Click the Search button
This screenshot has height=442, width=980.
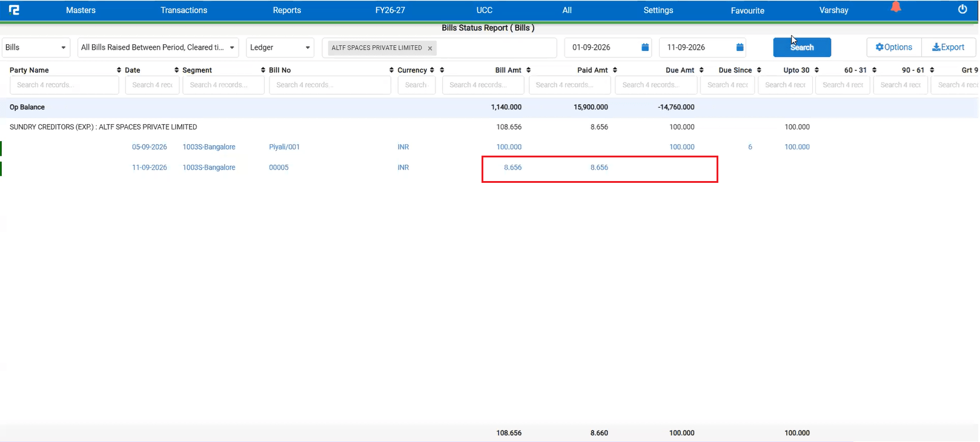click(802, 47)
